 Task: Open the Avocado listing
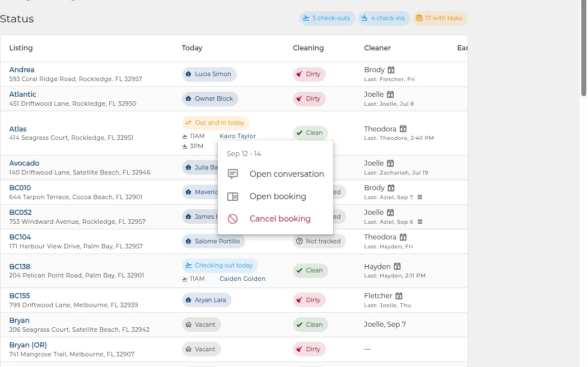(25, 163)
